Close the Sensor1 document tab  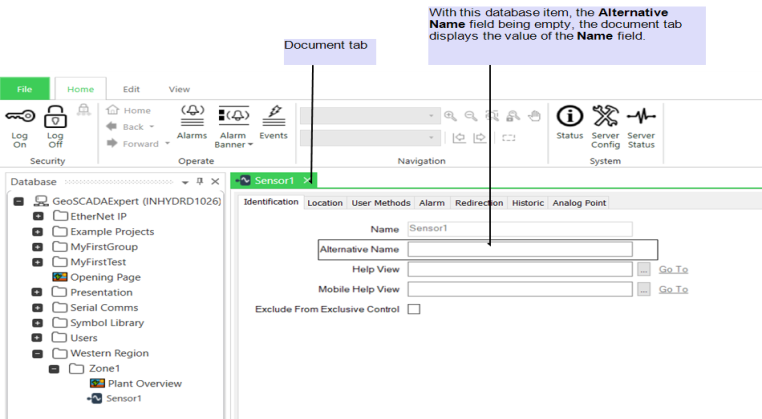(x=308, y=181)
